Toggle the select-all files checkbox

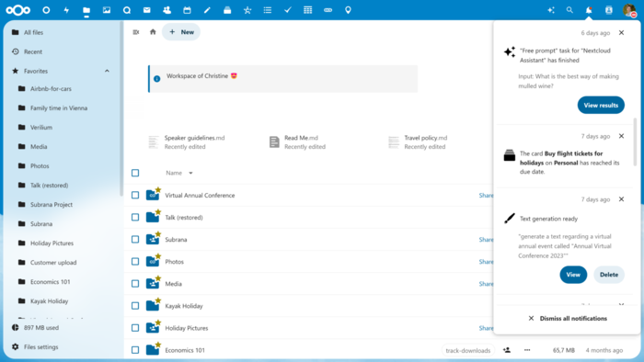[x=135, y=173]
